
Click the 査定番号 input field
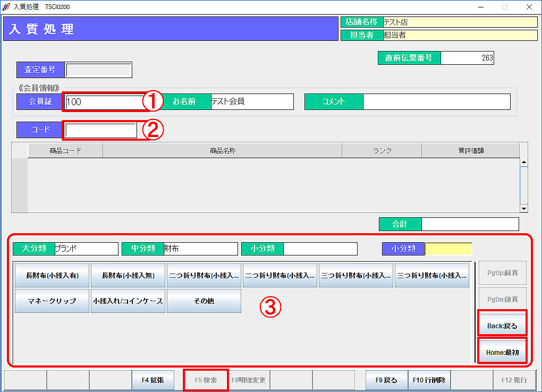click(x=98, y=70)
